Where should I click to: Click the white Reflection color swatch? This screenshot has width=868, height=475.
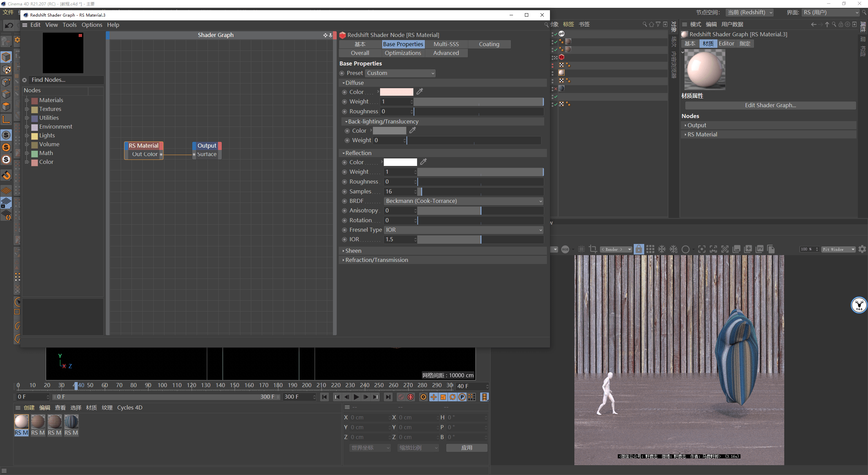[400, 162]
